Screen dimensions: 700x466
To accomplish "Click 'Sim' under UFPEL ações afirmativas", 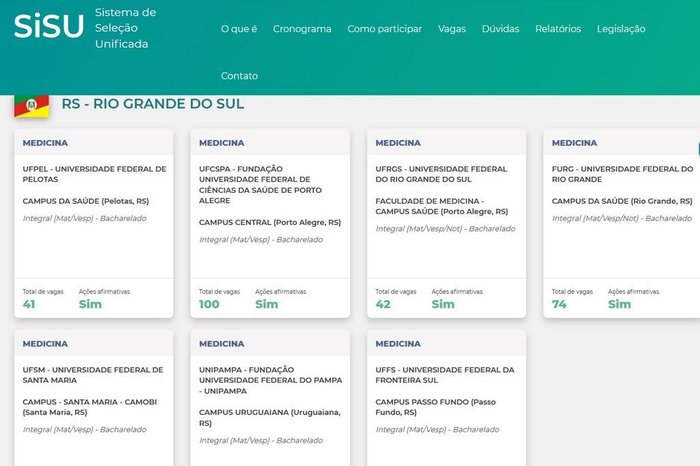I will (90, 304).
